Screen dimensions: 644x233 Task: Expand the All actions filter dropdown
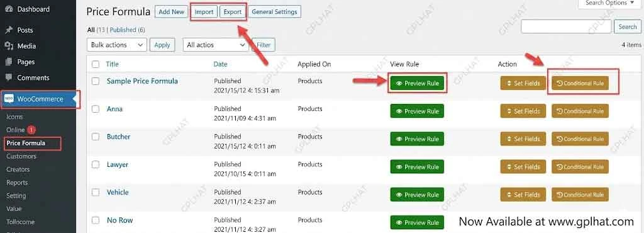(x=215, y=45)
